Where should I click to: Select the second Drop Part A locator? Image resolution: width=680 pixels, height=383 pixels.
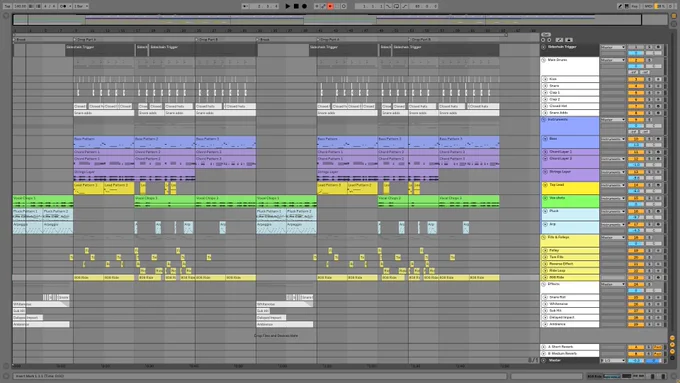point(329,39)
